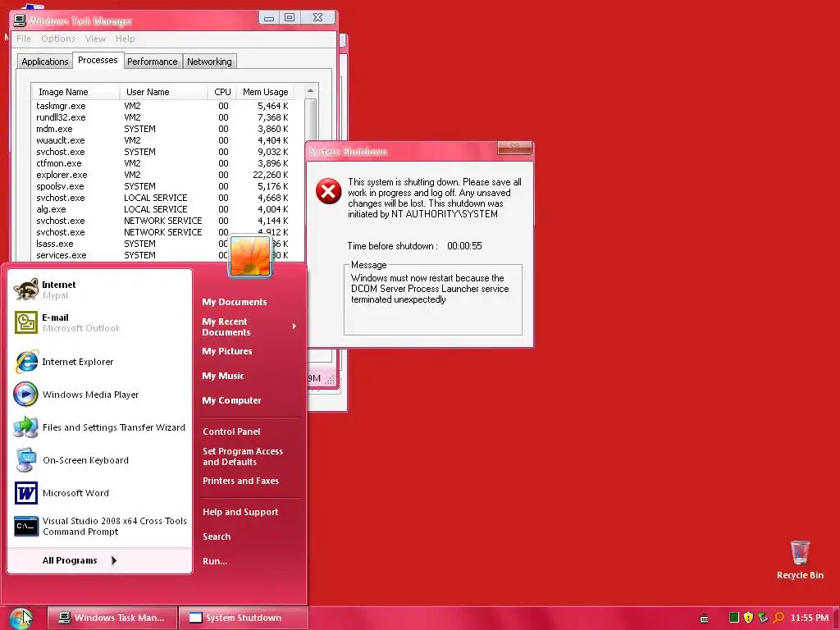Click process list scrollbar up arrow

coord(311,91)
